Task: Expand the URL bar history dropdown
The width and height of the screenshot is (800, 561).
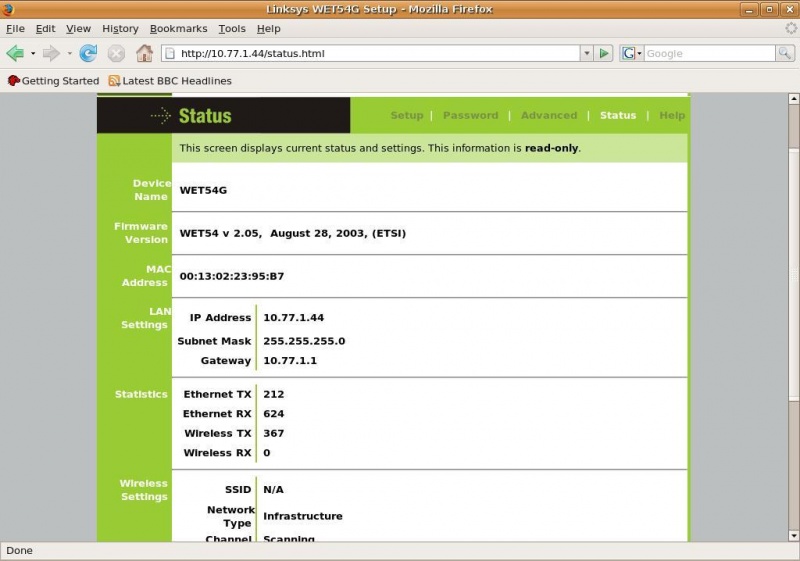Action: pos(587,53)
